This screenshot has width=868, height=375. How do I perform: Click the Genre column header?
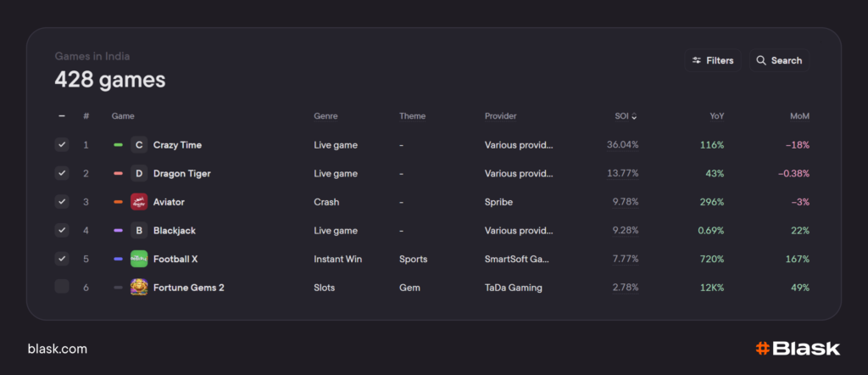pos(325,116)
